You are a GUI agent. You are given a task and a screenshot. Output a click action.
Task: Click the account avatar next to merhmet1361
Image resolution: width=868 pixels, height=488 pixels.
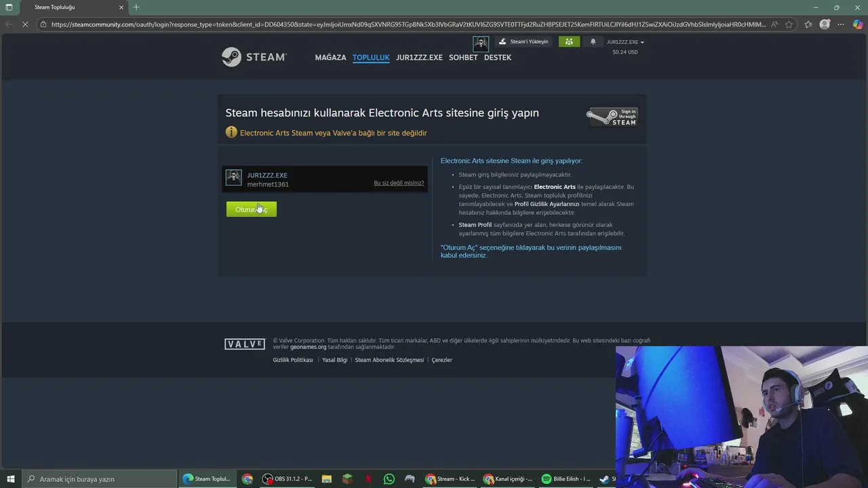[234, 178]
